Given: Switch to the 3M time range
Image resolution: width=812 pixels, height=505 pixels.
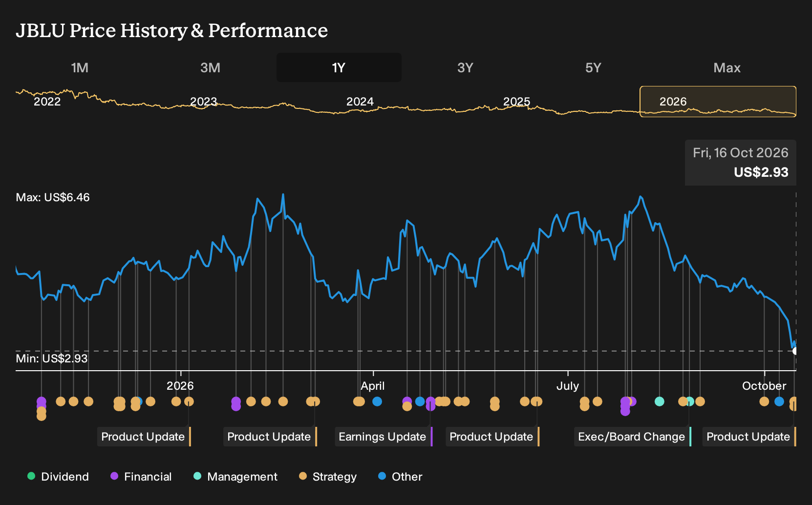Looking at the screenshot, I should pos(210,68).
